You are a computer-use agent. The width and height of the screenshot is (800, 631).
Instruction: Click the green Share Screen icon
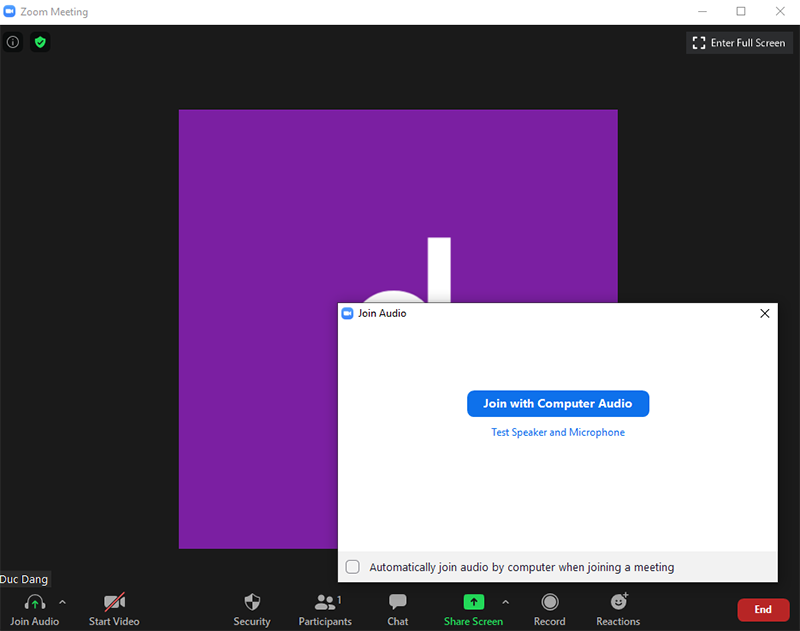click(x=473, y=602)
